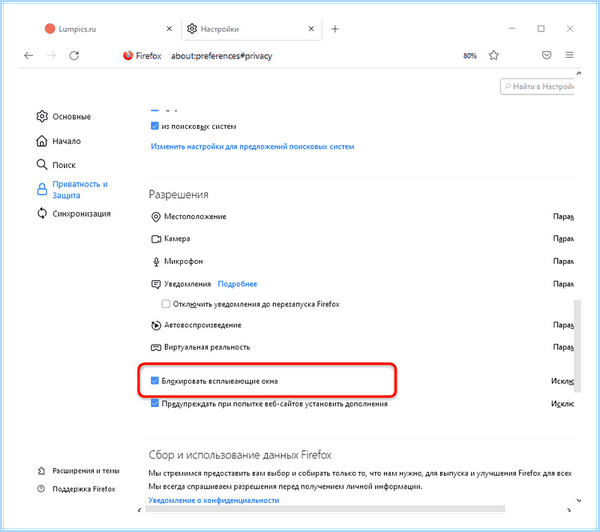Click the lock icon of Приватность и Защита
Image resolution: width=600 pixels, height=532 pixels.
[42, 189]
